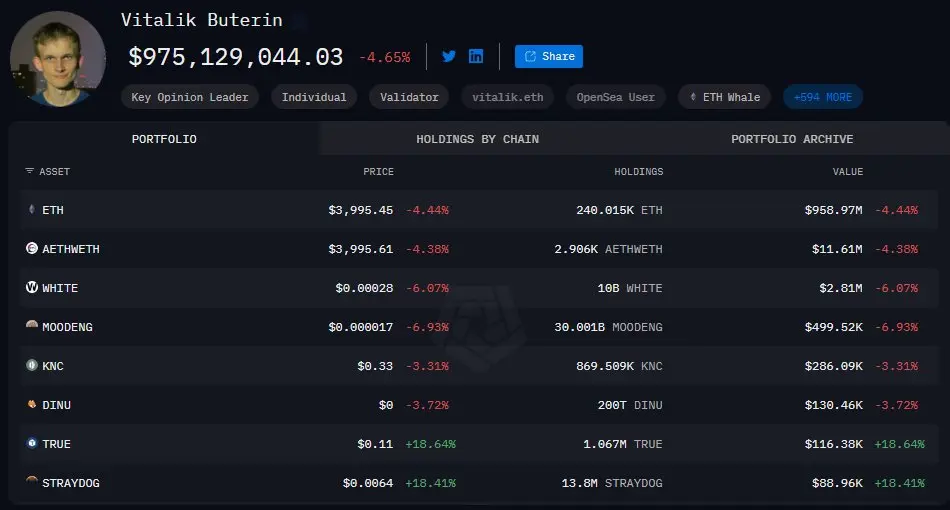Screen dimensions: 950x510
Task: Click the TRUE token icon
Action: [x=32, y=443]
